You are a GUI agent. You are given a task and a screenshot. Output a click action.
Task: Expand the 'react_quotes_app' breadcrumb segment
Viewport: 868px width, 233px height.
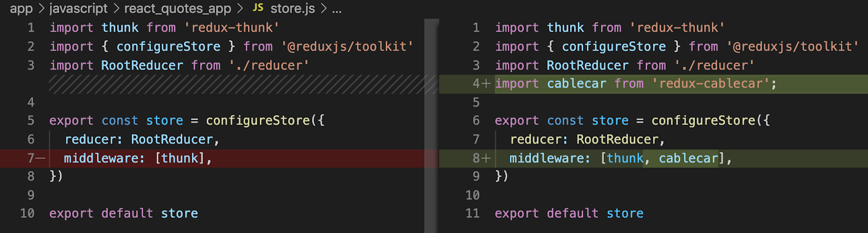(x=177, y=9)
